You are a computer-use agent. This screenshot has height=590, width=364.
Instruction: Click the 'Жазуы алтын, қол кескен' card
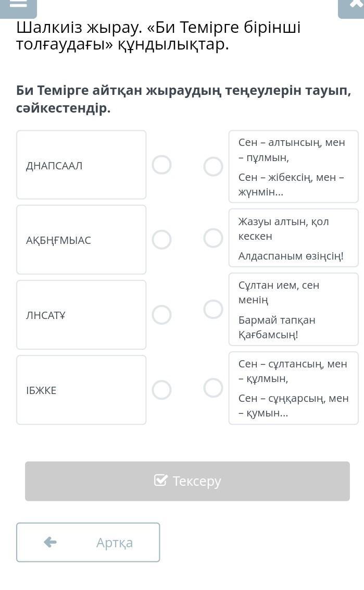point(293,238)
